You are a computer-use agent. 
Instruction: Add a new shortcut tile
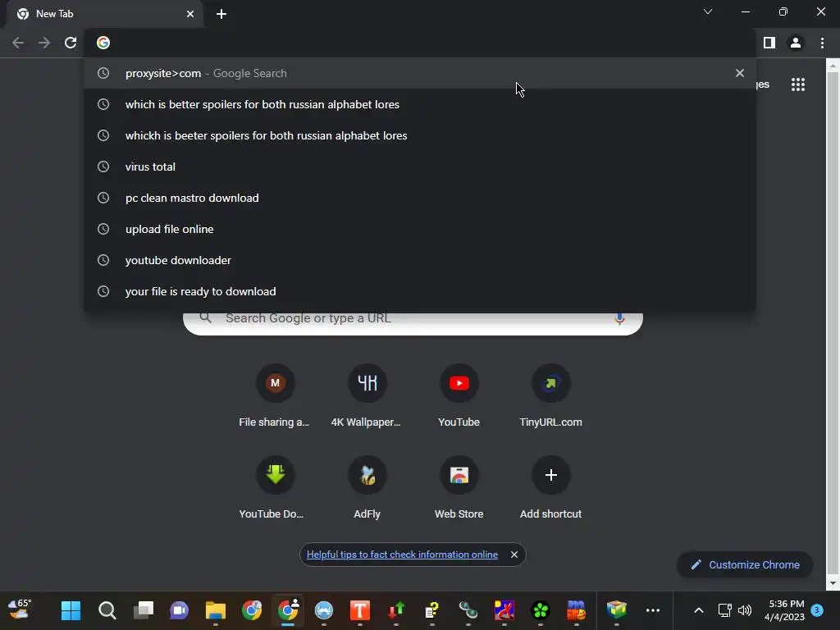550,488
